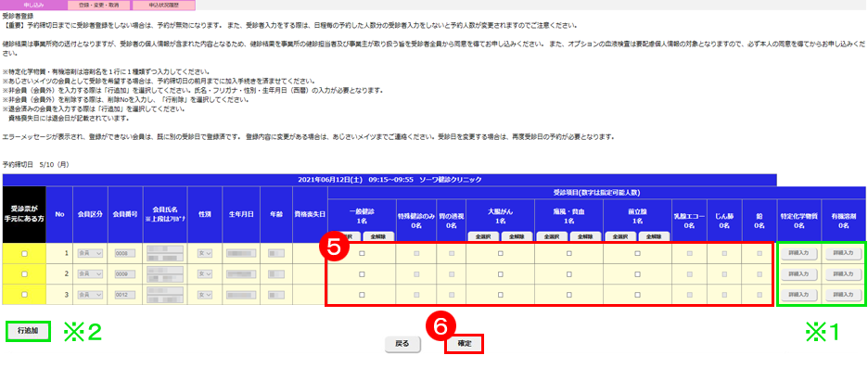Open 有機溶剤 詳細入力 for row 1
Image resolution: width=868 pixels, height=368 pixels.
(844, 253)
